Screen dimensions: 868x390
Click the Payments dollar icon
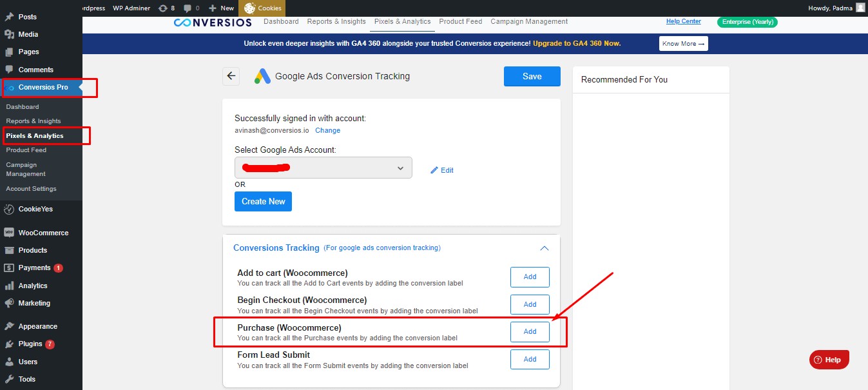(9, 268)
